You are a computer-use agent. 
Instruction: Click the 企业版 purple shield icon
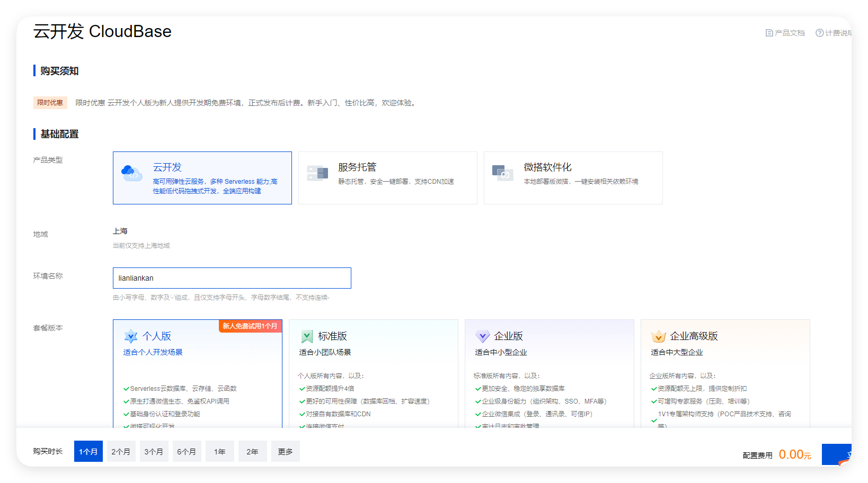coord(483,336)
